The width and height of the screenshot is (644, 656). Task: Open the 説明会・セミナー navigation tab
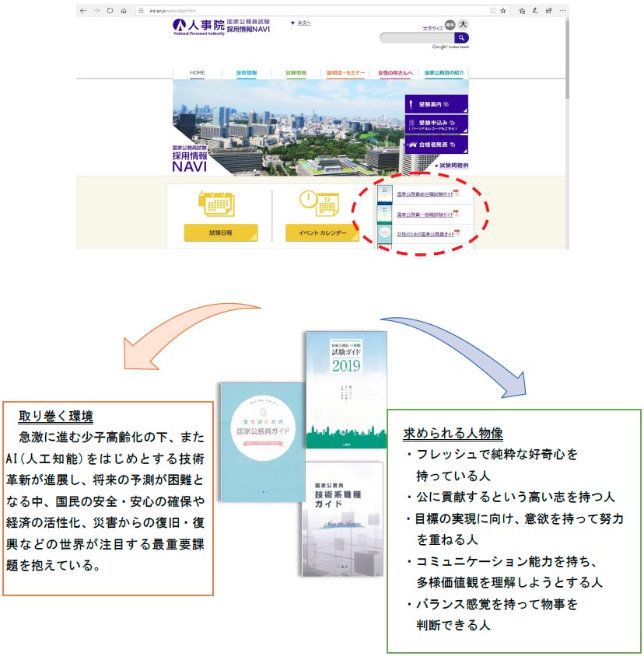coord(345,73)
